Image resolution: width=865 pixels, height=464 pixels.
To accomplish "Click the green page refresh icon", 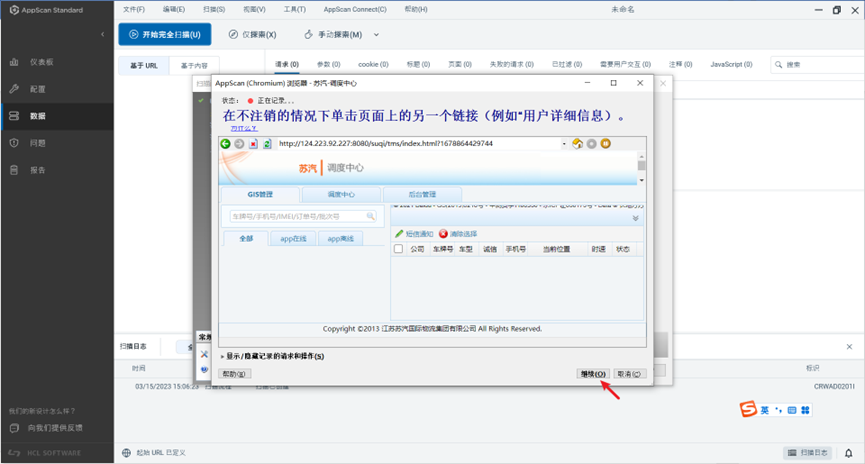I will click(267, 143).
